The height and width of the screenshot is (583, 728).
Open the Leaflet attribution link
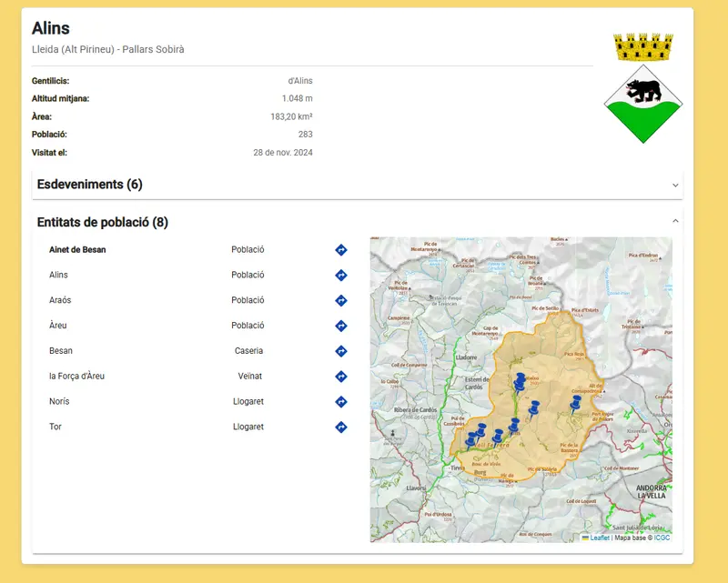tap(600, 538)
